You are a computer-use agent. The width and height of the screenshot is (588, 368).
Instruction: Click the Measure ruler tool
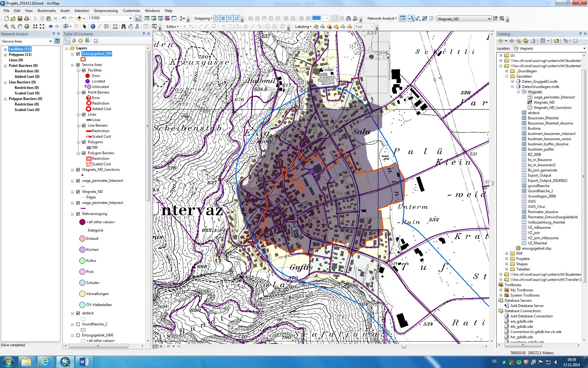115,26
